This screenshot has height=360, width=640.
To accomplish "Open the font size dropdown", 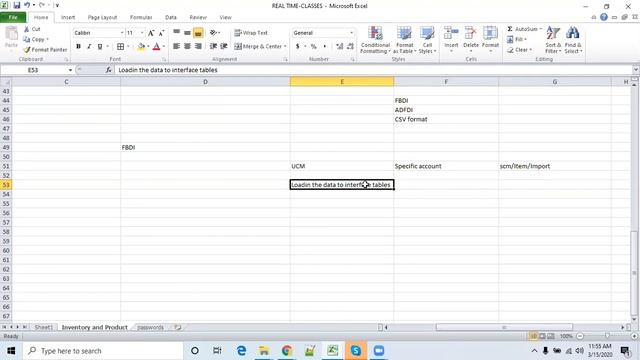I will [x=142, y=33].
